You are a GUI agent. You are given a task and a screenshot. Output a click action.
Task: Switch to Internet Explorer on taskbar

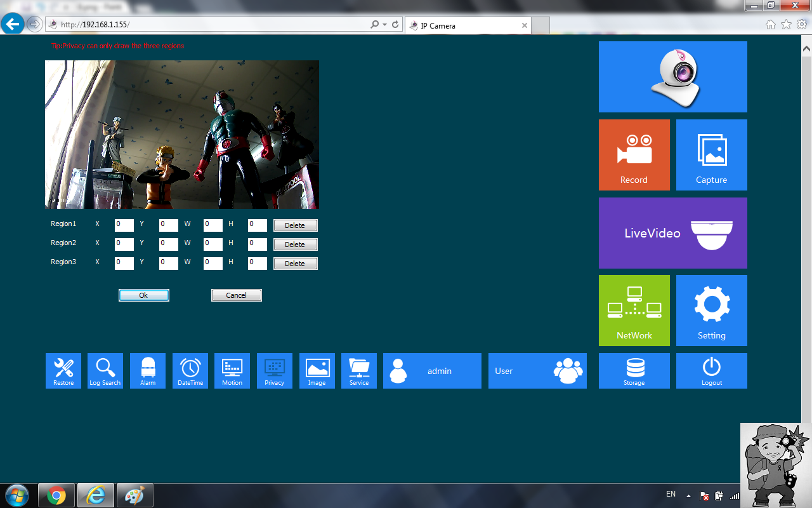[96, 495]
